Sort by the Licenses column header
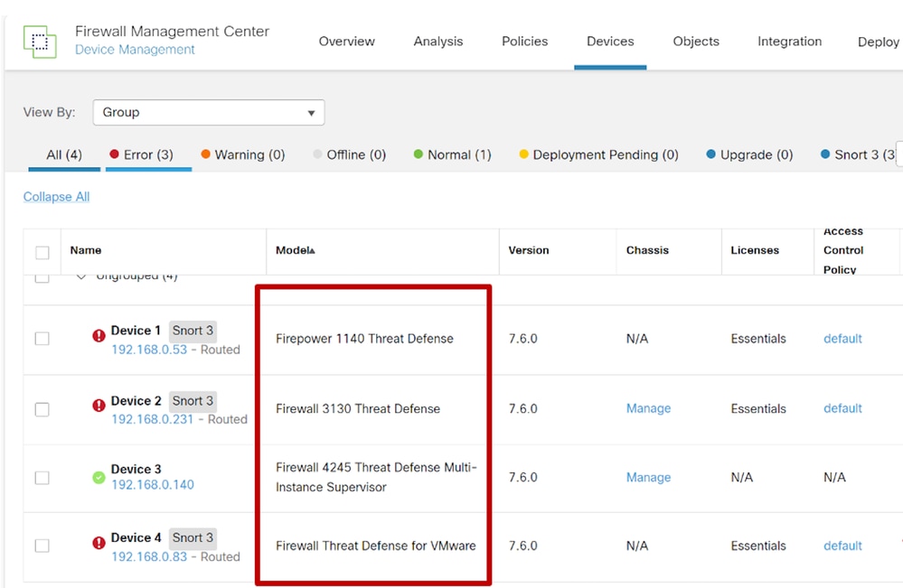The width and height of the screenshot is (903, 588). [x=755, y=250]
